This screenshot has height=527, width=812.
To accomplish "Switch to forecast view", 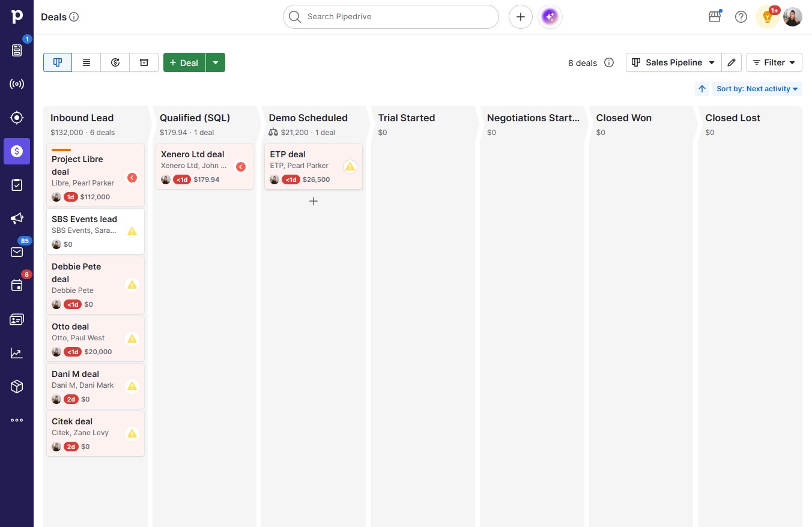I will tap(115, 62).
